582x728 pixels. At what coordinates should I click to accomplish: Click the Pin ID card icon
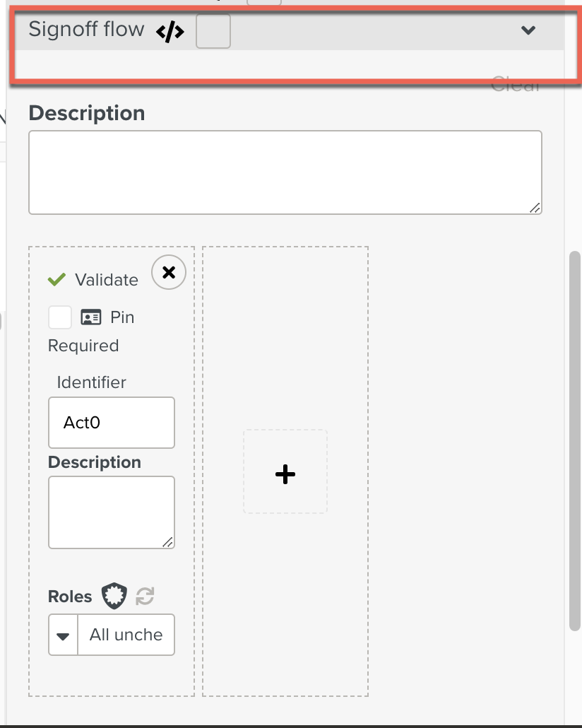click(x=91, y=317)
